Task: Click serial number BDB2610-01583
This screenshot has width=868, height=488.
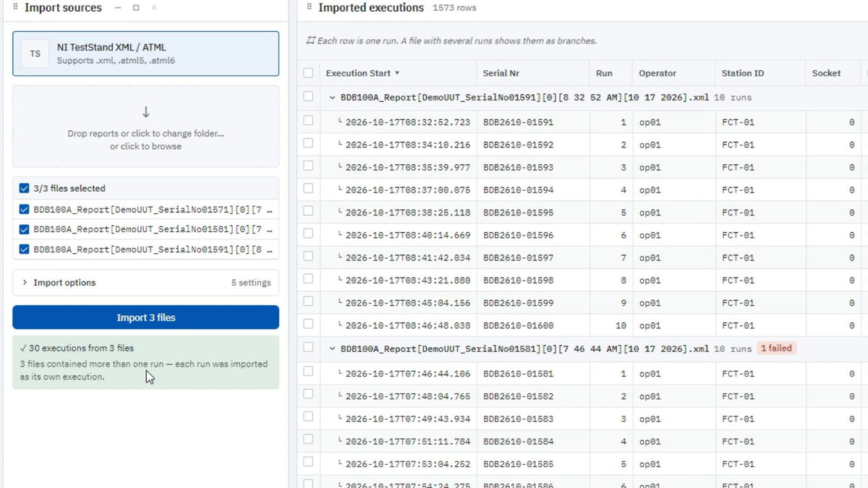Action: pyautogui.click(x=518, y=419)
